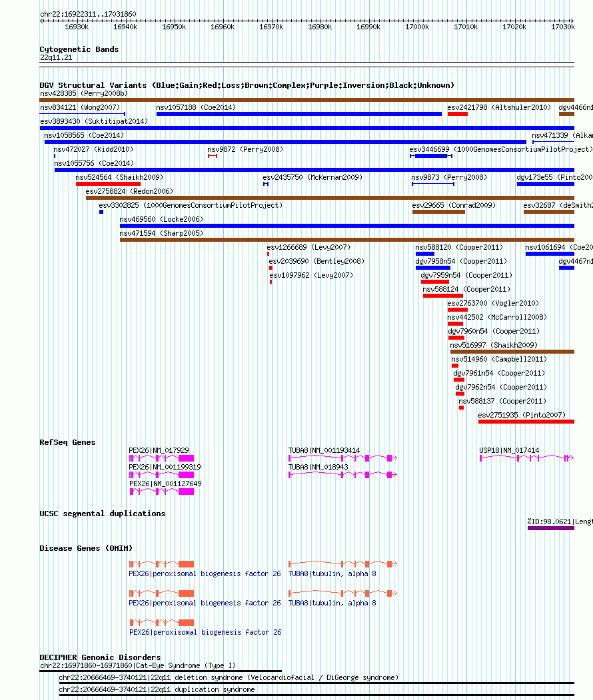Click nsv1055756 (Coe2014) label
The width and height of the screenshot is (593, 700).
tap(94, 163)
